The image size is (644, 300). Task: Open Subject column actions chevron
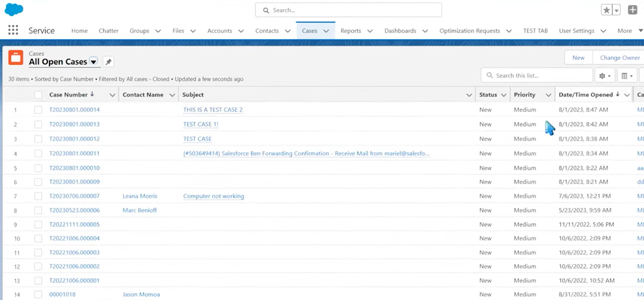[x=469, y=95]
